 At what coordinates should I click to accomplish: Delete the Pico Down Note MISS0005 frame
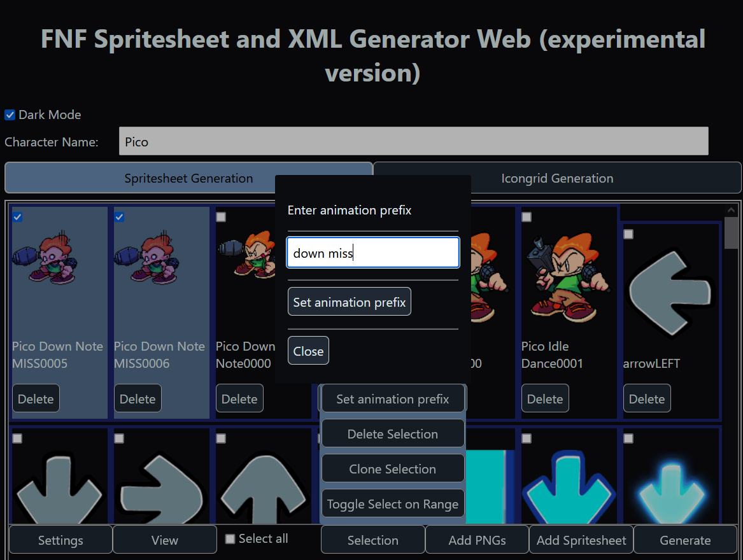[x=36, y=398]
